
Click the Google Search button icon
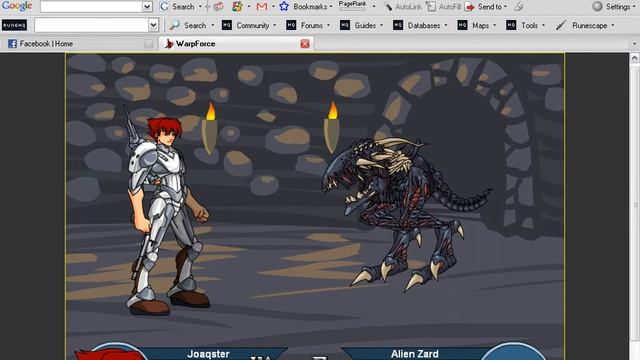(x=164, y=7)
